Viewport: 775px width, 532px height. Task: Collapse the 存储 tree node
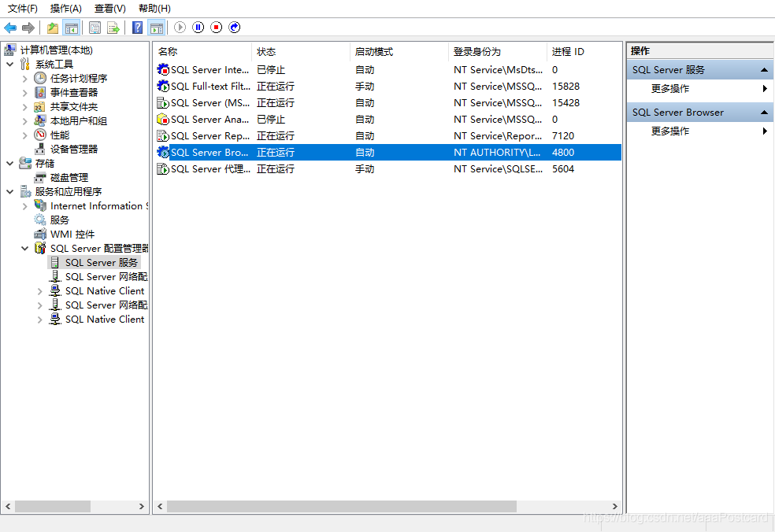pos(9,164)
